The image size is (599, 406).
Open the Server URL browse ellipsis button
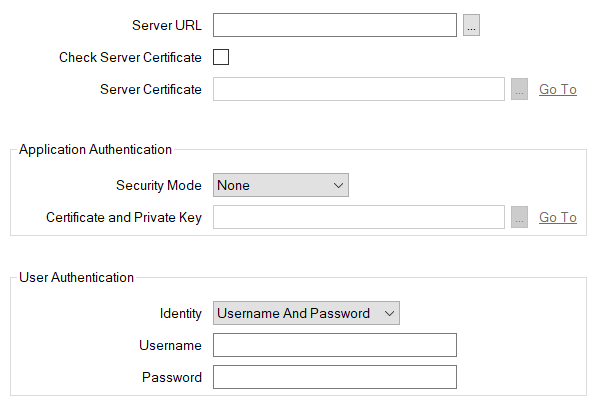point(471,25)
